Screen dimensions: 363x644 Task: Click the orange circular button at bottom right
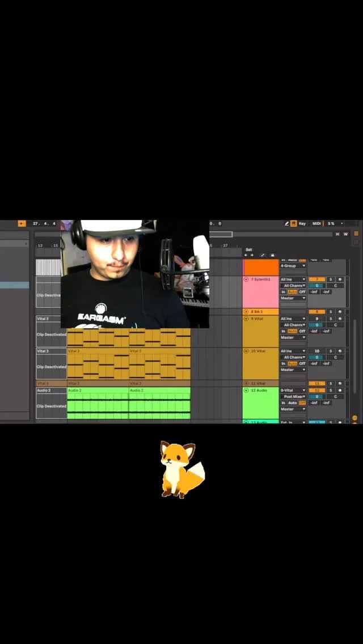355,418
